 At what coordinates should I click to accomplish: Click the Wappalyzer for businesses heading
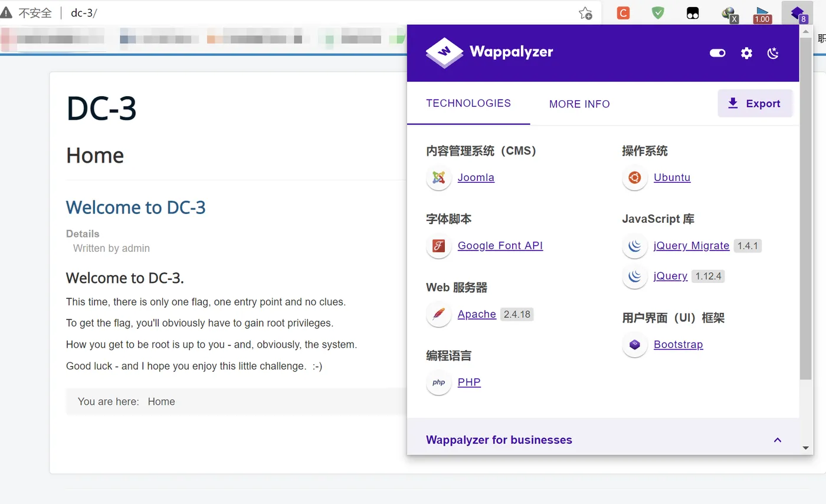pyautogui.click(x=499, y=440)
